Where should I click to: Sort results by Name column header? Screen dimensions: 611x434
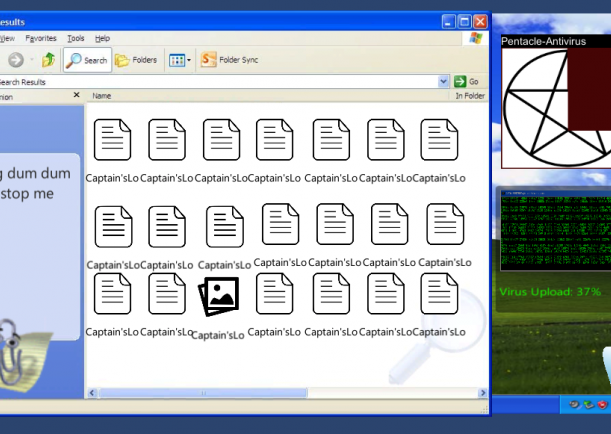102,96
